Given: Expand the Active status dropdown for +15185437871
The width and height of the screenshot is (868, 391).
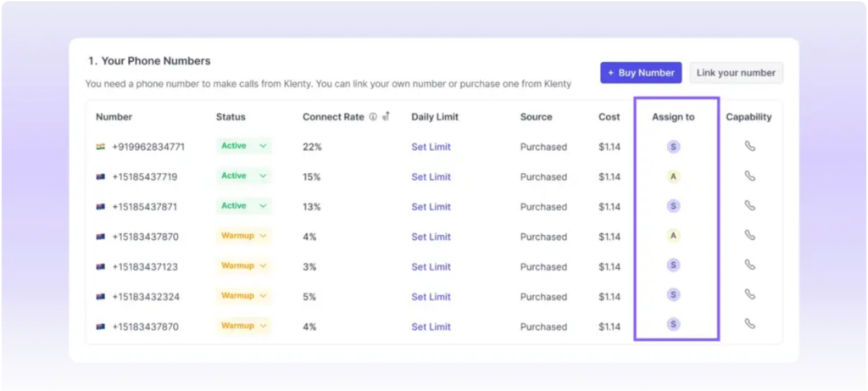Looking at the screenshot, I should click(263, 206).
